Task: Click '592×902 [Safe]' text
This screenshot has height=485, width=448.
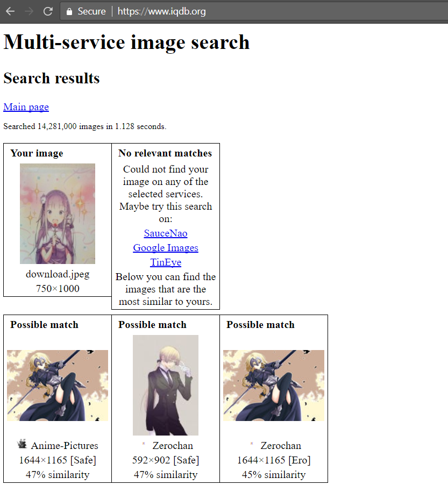Action: point(166,460)
